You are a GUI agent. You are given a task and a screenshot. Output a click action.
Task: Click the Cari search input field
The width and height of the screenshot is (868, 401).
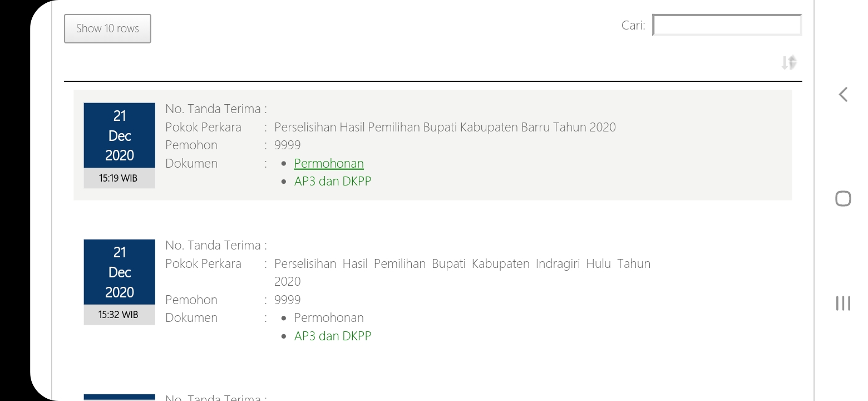(x=727, y=26)
